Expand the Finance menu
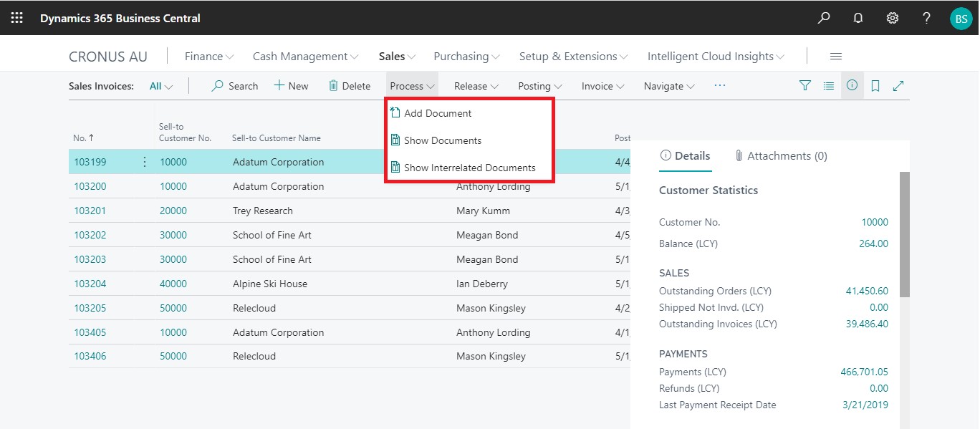This screenshot has width=980, height=429. click(x=208, y=57)
